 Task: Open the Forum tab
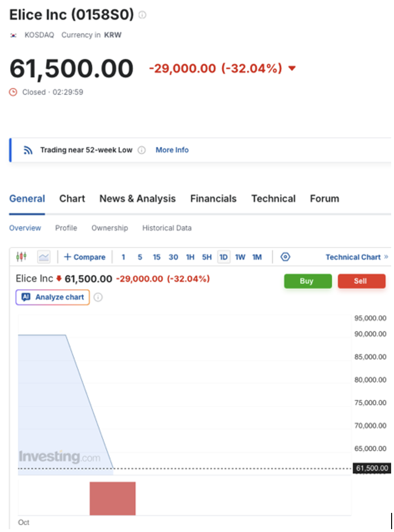(x=324, y=199)
